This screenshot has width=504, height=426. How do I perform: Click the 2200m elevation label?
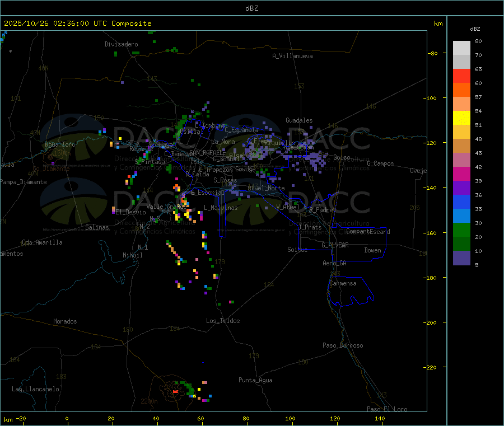[x=149, y=401]
